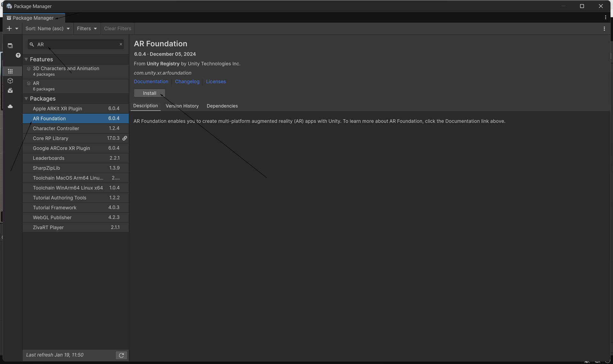This screenshot has width=613, height=364.
Task: Collapse the Packages section
Action: coord(26,99)
